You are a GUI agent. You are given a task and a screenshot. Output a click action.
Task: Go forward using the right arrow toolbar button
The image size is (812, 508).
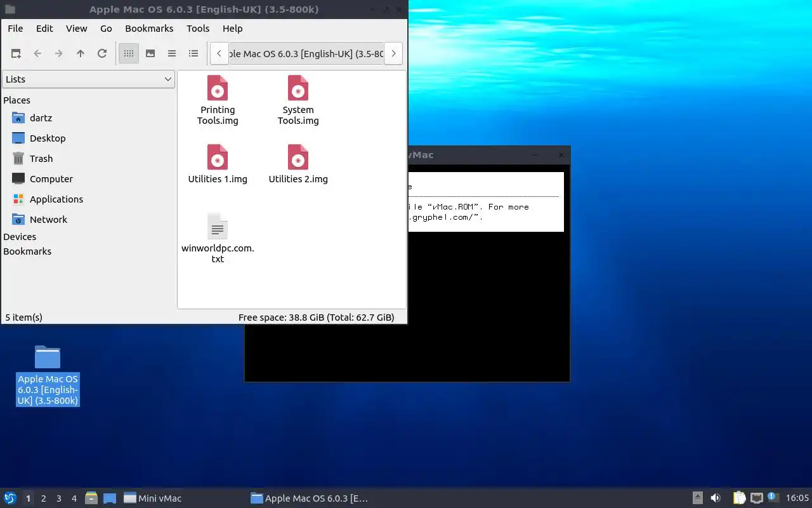pyautogui.click(x=59, y=53)
